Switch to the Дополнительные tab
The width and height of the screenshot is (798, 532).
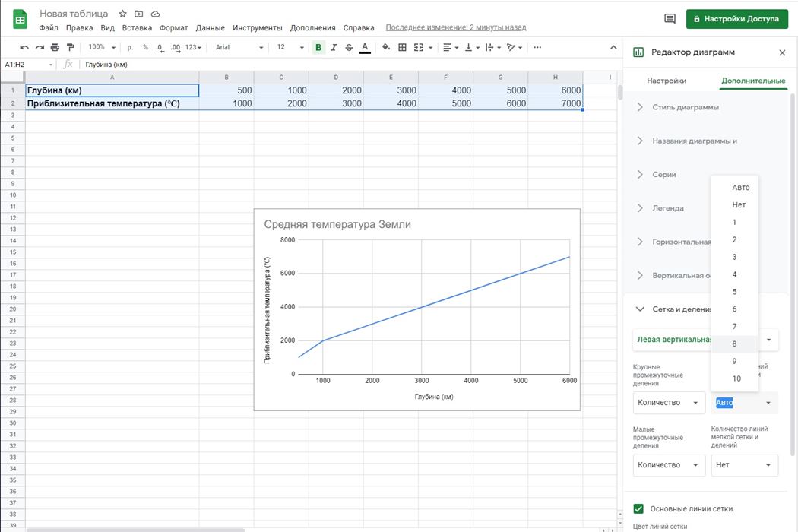click(x=753, y=81)
